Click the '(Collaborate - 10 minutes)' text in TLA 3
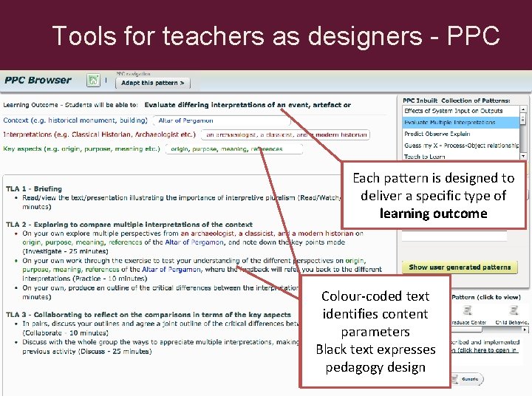 pyautogui.click(x=66, y=332)
